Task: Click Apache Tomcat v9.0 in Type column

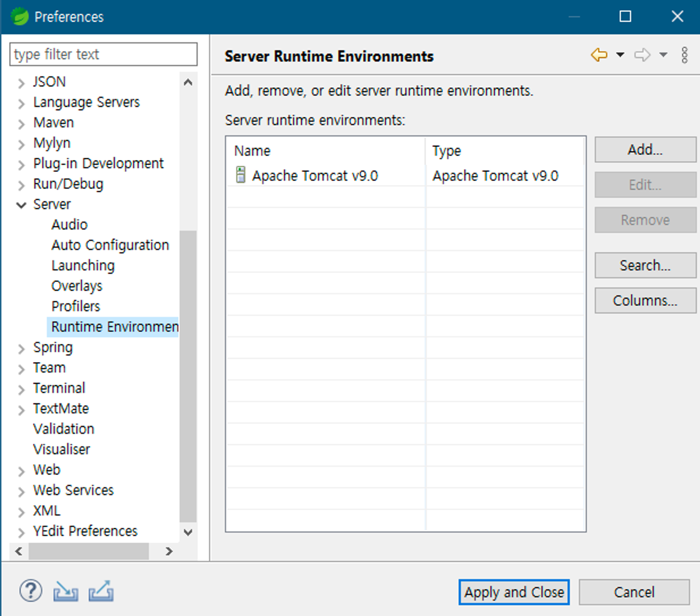Action: click(x=495, y=175)
